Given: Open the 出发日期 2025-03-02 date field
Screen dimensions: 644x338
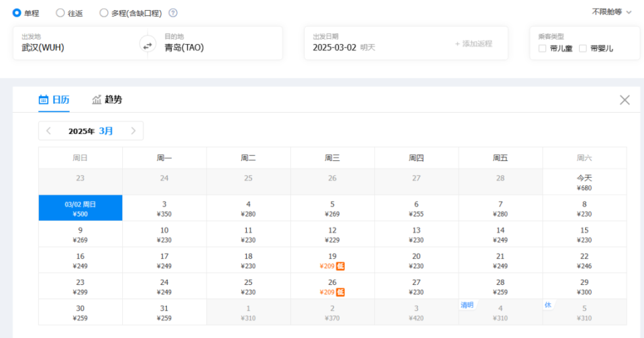Looking at the screenshot, I should [x=378, y=43].
